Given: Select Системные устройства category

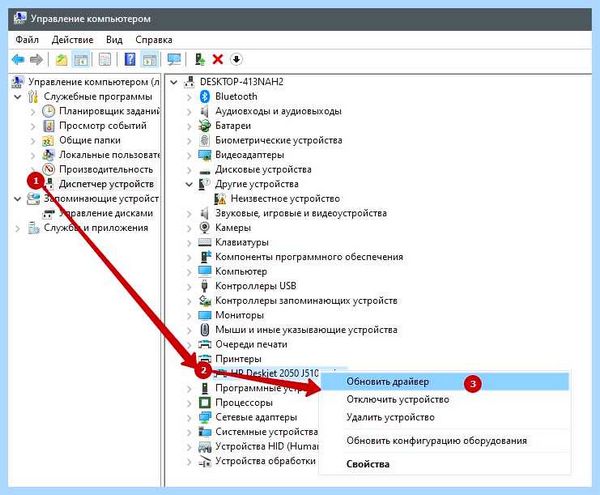Looking at the screenshot, I should click(x=267, y=431).
